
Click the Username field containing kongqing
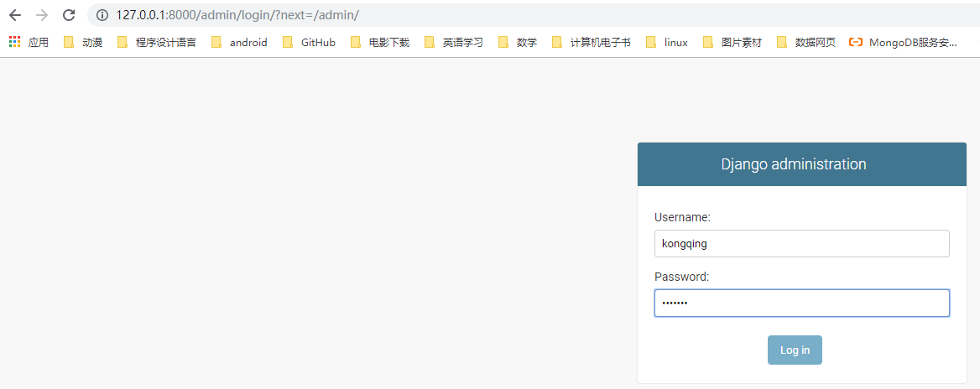(x=802, y=243)
